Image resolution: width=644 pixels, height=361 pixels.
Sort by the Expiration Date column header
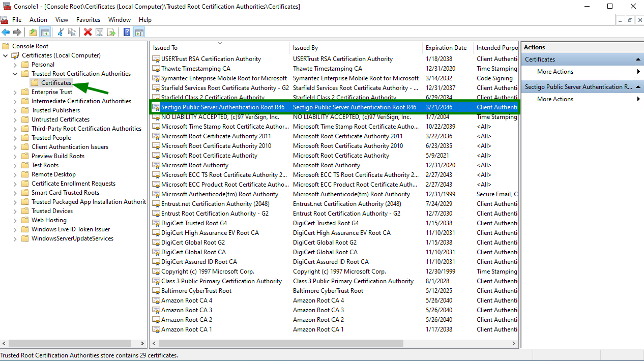tap(448, 48)
